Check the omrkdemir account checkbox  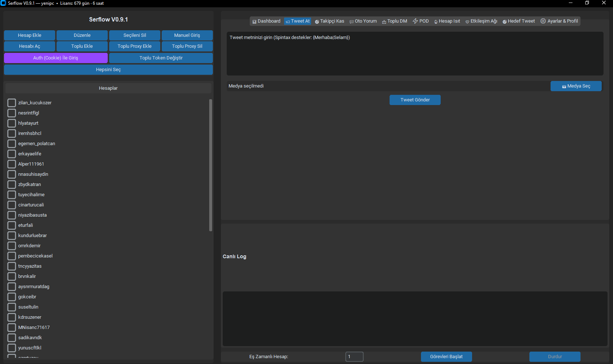(x=12, y=246)
